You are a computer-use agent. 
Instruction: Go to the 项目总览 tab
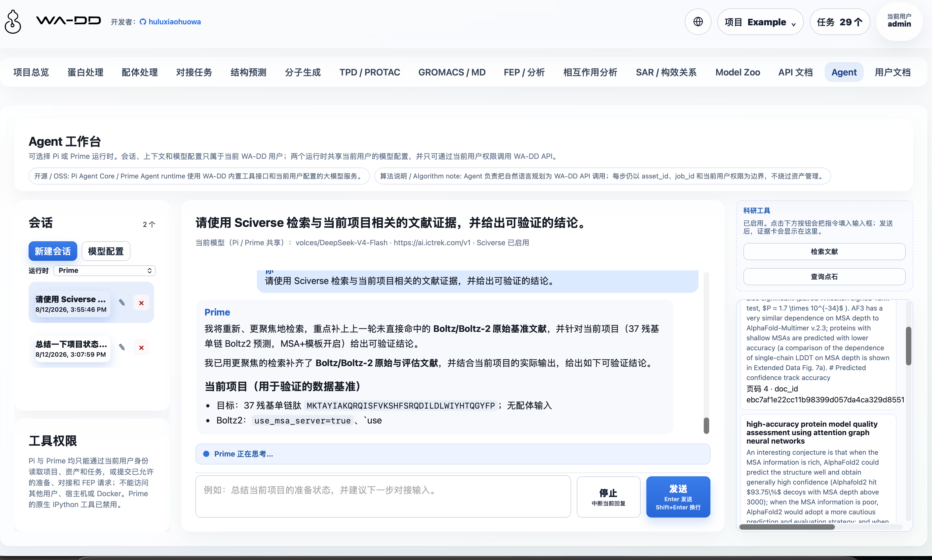31,72
